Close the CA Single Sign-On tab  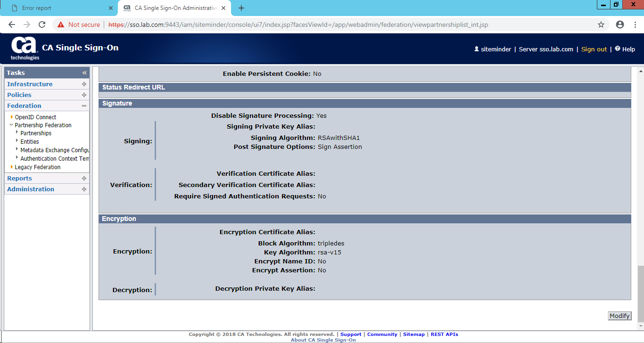(223, 8)
